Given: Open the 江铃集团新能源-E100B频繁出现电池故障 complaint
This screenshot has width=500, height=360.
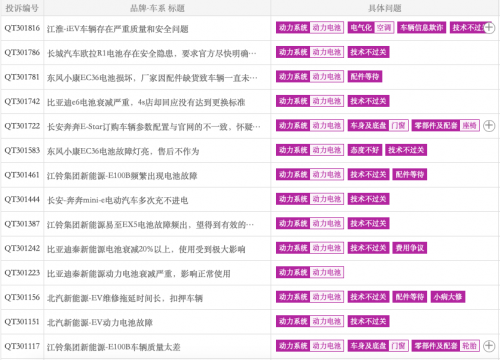Looking at the screenshot, I should tap(122, 176).
